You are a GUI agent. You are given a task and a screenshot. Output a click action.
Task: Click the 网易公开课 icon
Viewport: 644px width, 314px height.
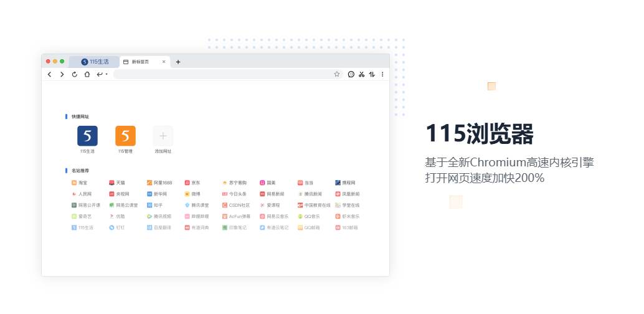74,205
